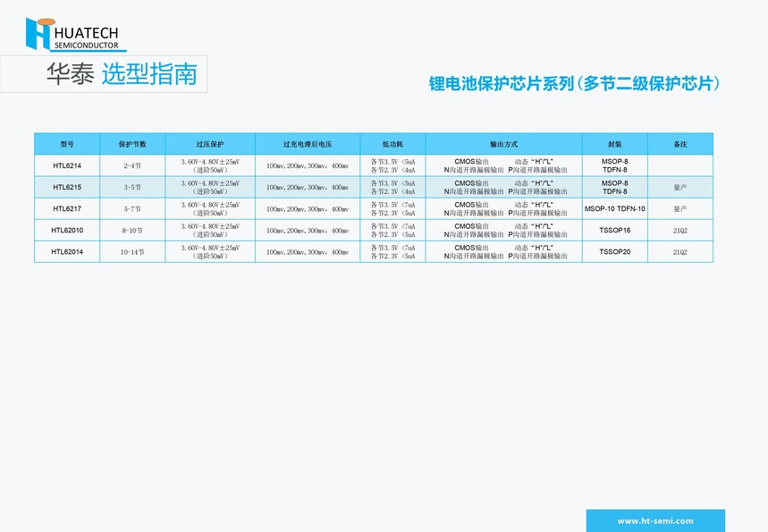Click the HTL62010 model cell
Screen dimensions: 768x532
coord(67,231)
